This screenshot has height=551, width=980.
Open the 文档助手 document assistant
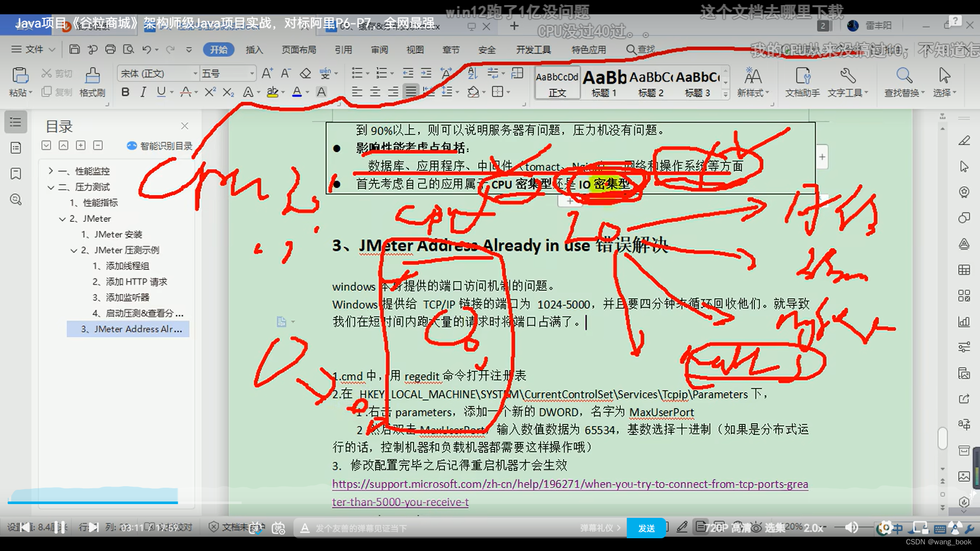pyautogui.click(x=802, y=82)
